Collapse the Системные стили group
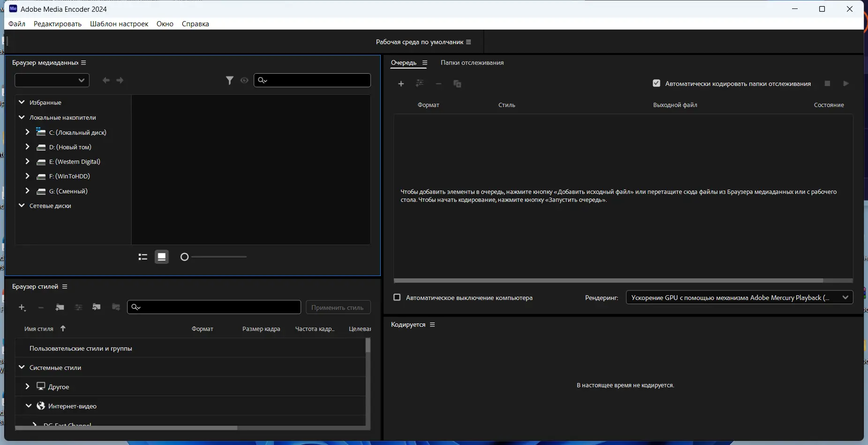 (x=21, y=368)
